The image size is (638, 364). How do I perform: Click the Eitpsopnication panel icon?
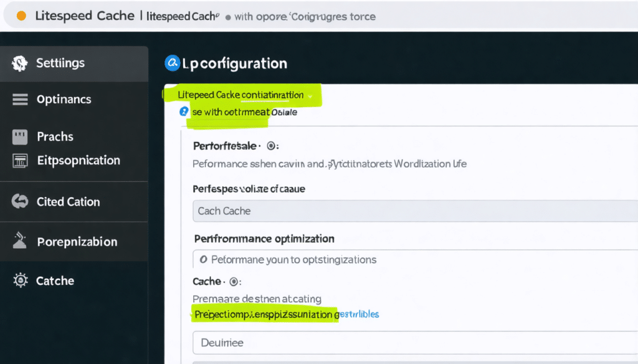20,161
